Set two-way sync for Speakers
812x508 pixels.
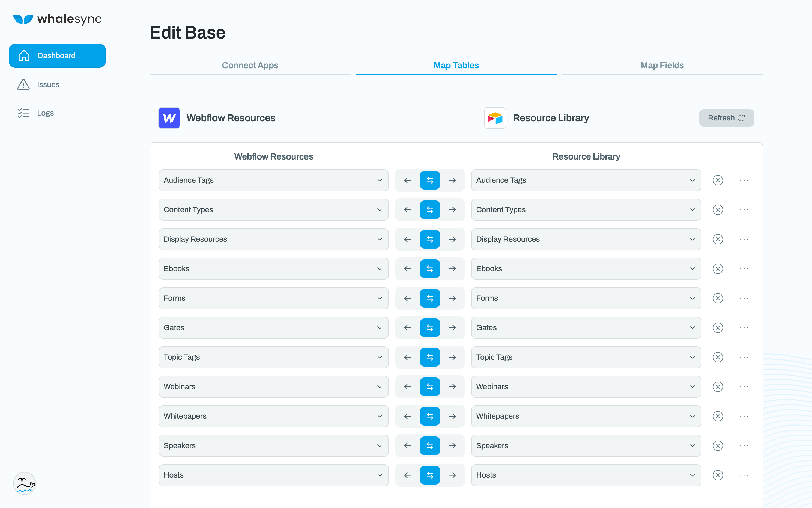[430, 446]
